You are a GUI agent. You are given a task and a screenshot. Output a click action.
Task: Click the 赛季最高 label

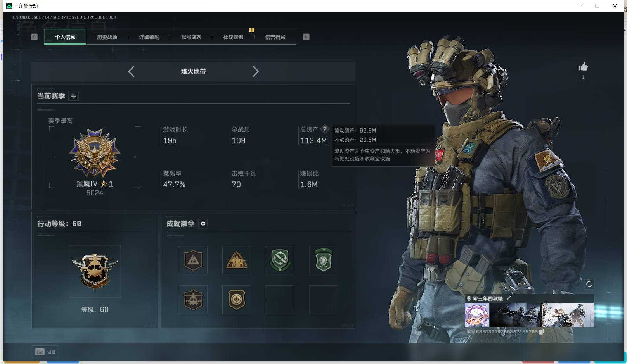pos(61,121)
